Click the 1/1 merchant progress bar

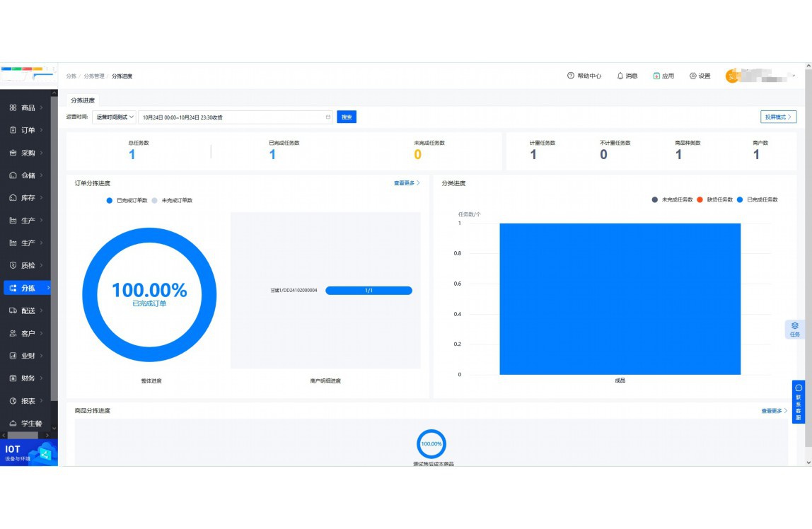coord(369,291)
